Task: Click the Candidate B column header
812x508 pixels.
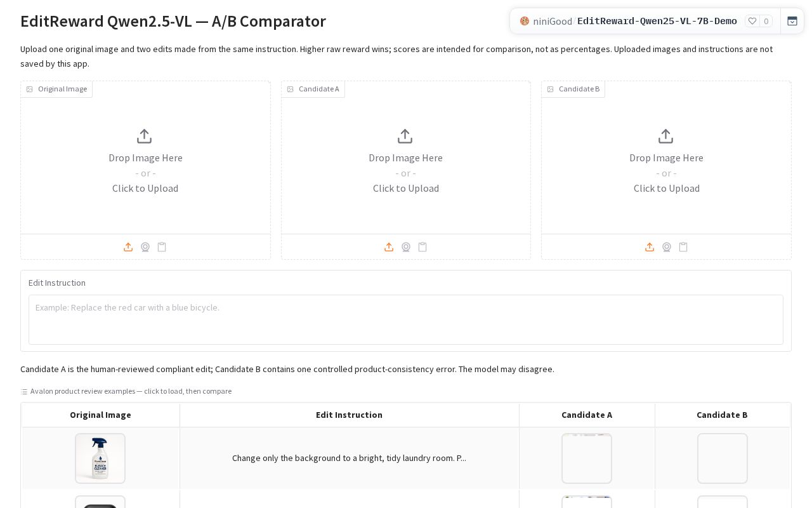Action: click(x=722, y=415)
